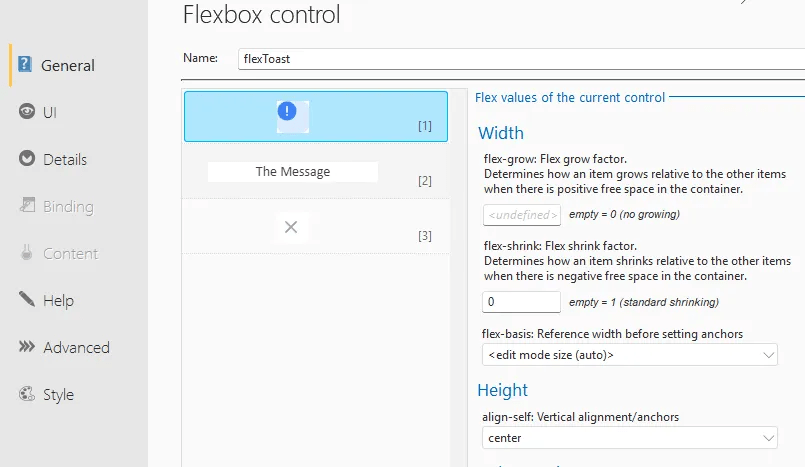Click the Advanced double-arrow icon
Image resolution: width=805 pixels, height=467 pixels.
coord(27,347)
